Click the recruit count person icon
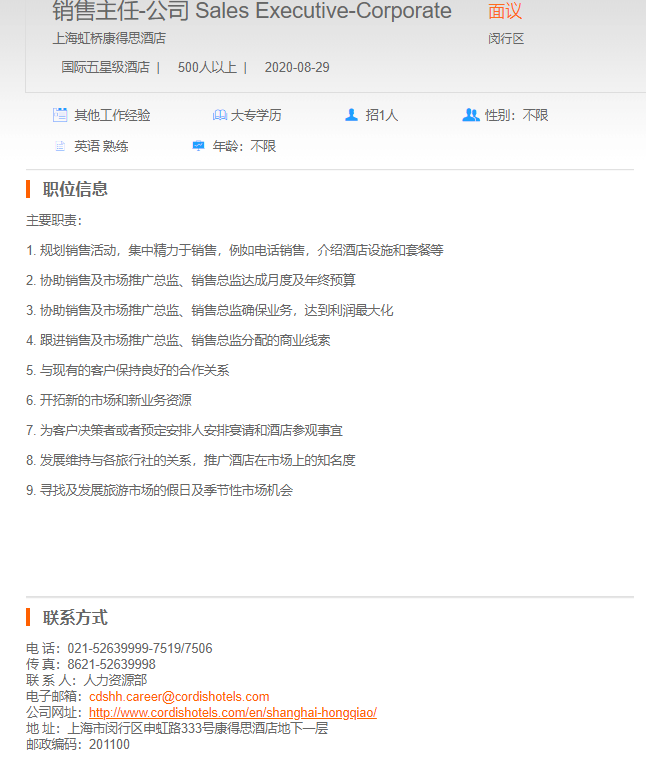This screenshot has width=646, height=761. click(x=351, y=115)
